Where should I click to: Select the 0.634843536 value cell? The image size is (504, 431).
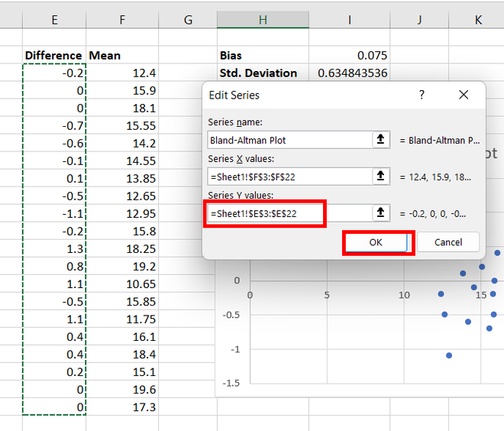[350, 73]
